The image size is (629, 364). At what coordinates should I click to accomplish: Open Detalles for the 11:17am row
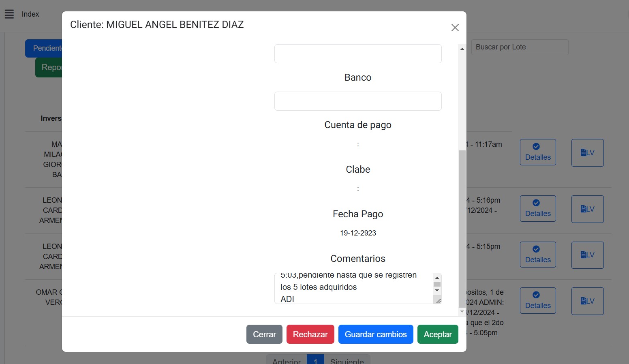pos(538,152)
